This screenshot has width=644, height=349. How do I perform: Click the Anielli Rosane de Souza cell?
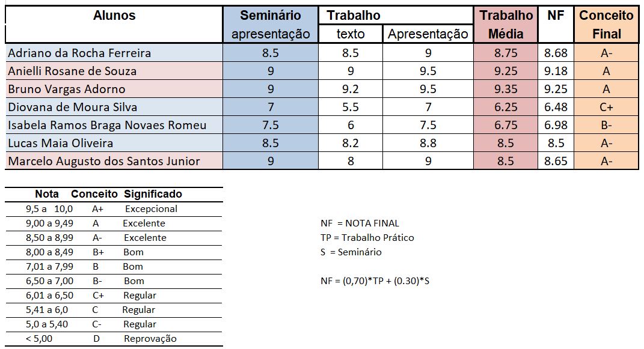72,71
